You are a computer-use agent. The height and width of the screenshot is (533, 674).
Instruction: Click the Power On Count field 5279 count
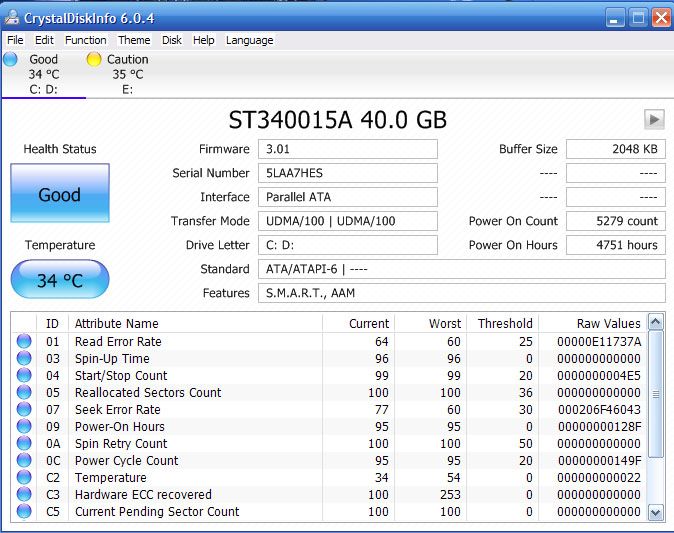(x=616, y=221)
